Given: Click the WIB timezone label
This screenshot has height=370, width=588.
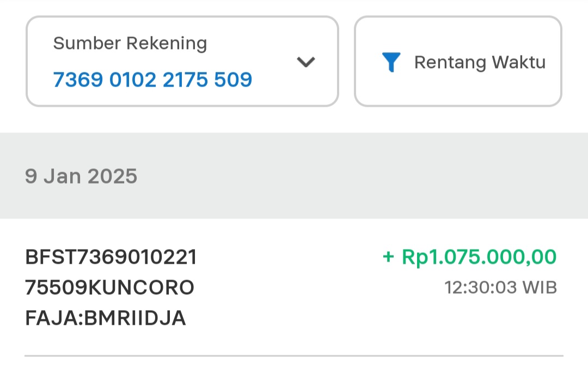Looking at the screenshot, I should pos(540,287).
